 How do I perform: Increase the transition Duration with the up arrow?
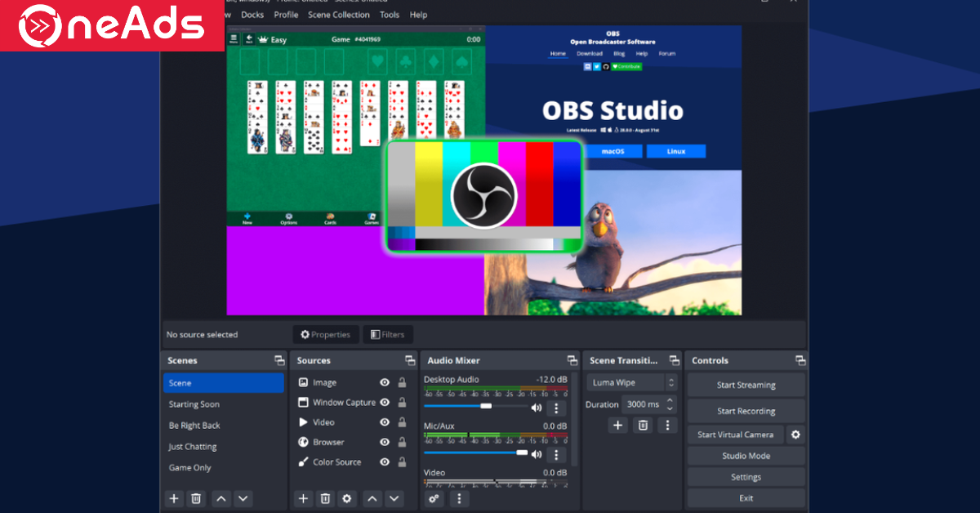[x=670, y=400]
